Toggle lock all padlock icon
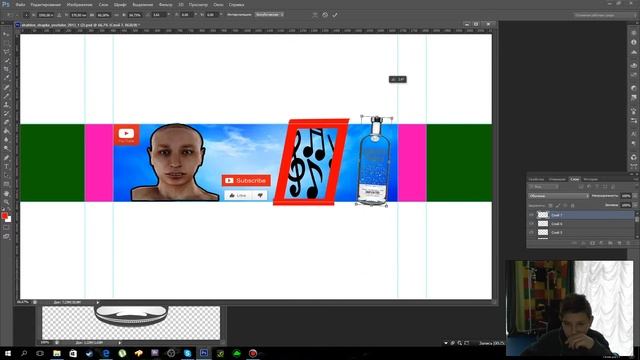 [572, 205]
